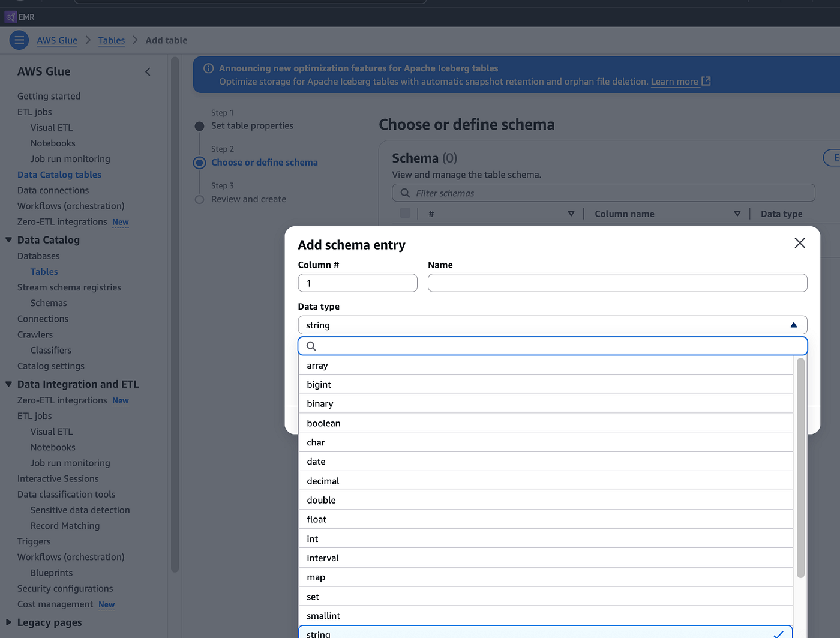Select Step 2 Choose or define schema
The width and height of the screenshot is (840, 638).
265,163
